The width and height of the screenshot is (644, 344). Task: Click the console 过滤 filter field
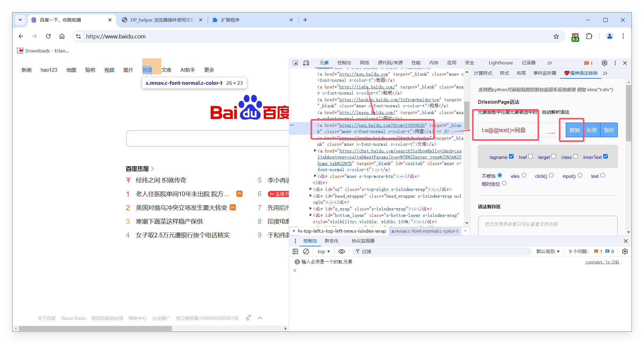[x=442, y=251]
